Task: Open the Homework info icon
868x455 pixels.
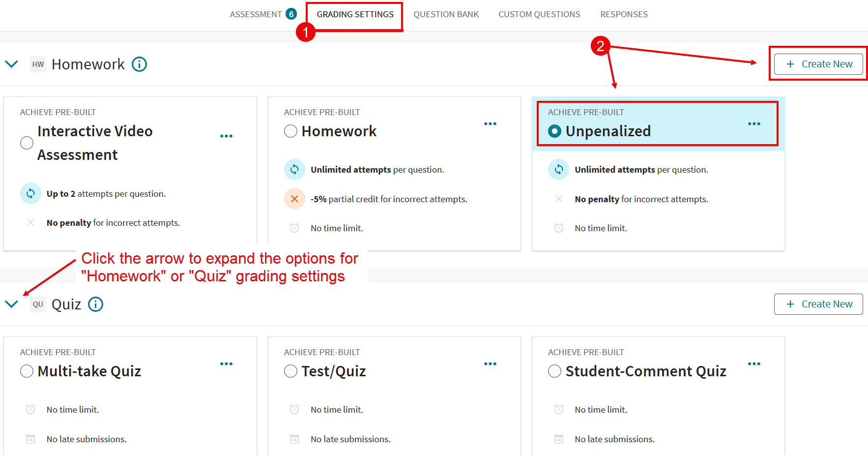Action: 139,64
